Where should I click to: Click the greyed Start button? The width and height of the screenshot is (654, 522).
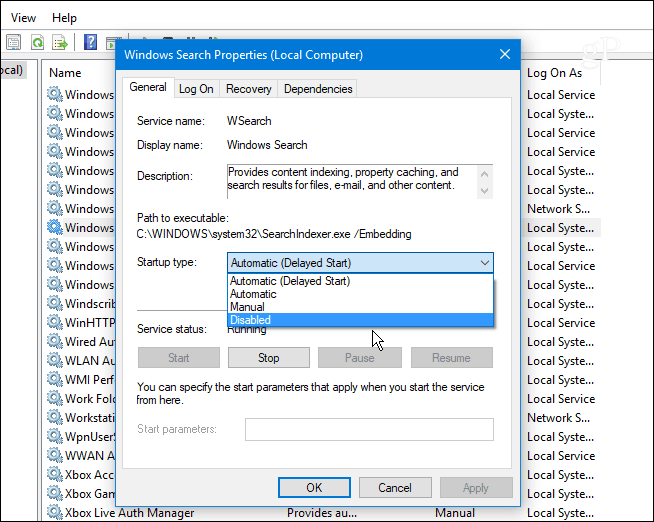coord(179,358)
